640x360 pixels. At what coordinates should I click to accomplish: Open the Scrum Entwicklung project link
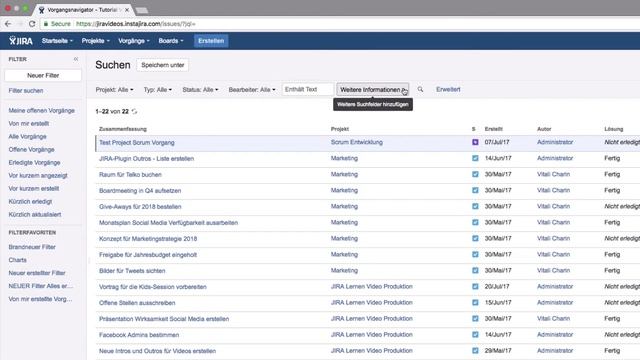(357, 142)
